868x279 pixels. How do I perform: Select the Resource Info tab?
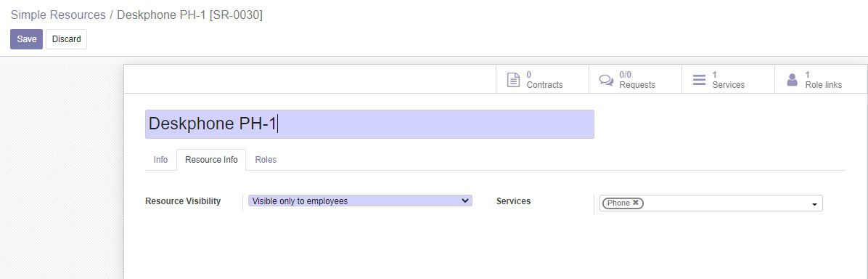pyautogui.click(x=211, y=160)
